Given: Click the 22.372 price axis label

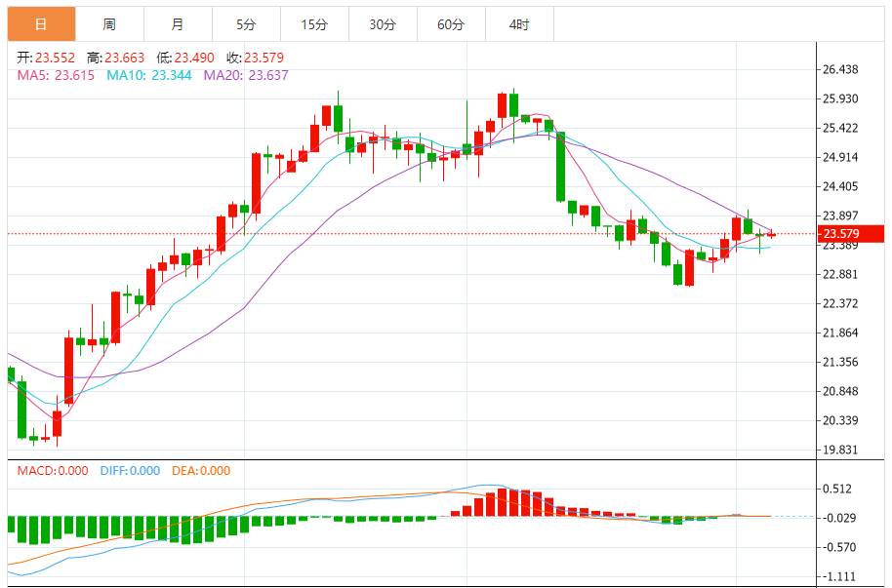Looking at the screenshot, I should (x=841, y=303).
